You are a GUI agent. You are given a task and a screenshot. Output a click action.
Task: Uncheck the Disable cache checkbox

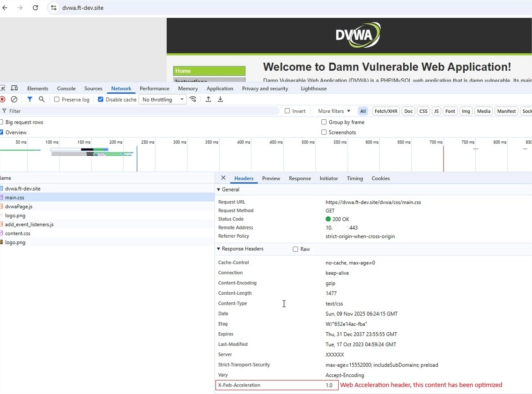click(100, 99)
